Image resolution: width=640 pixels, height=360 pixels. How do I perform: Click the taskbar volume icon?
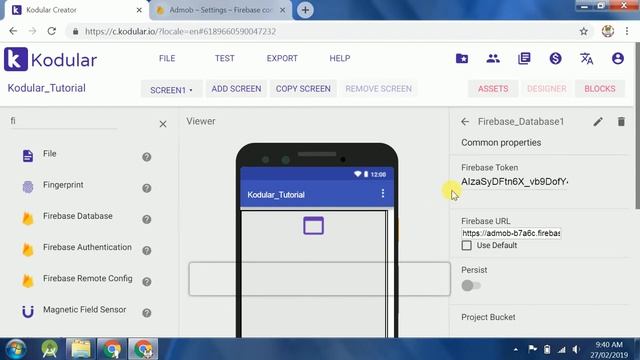(x=576, y=349)
